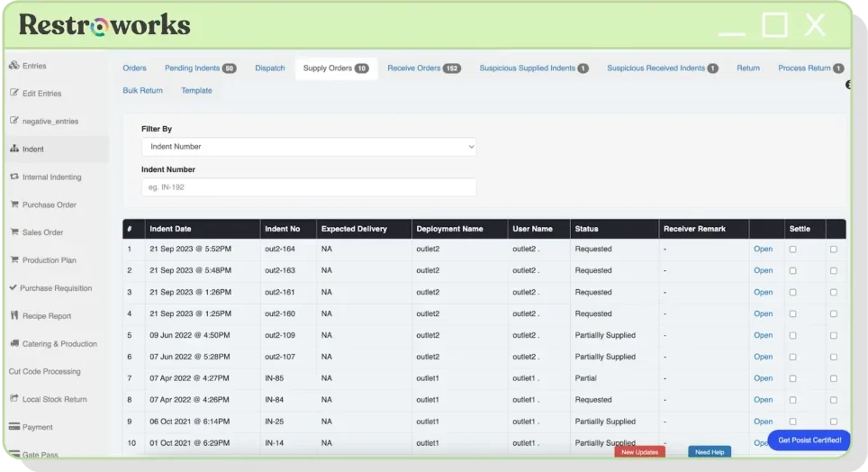
Task: Open indent IN-85 via Open link
Action: pyautogui.click(x=763, y=378)
